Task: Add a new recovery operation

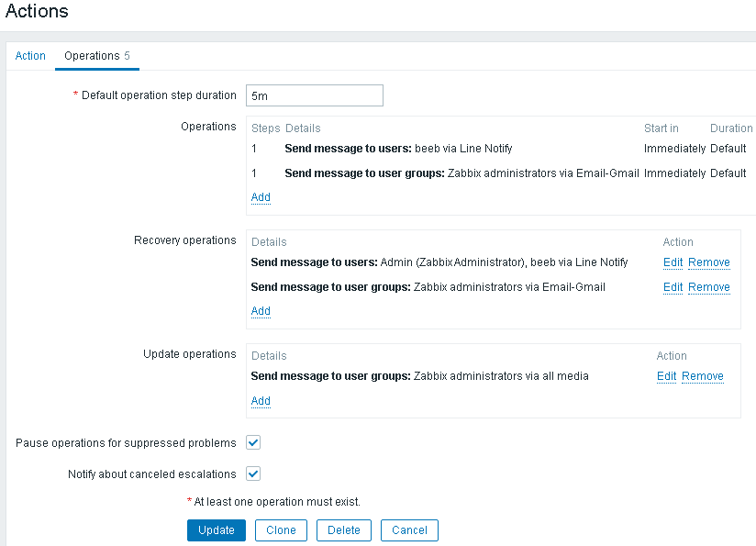Action: click(261, 311)
